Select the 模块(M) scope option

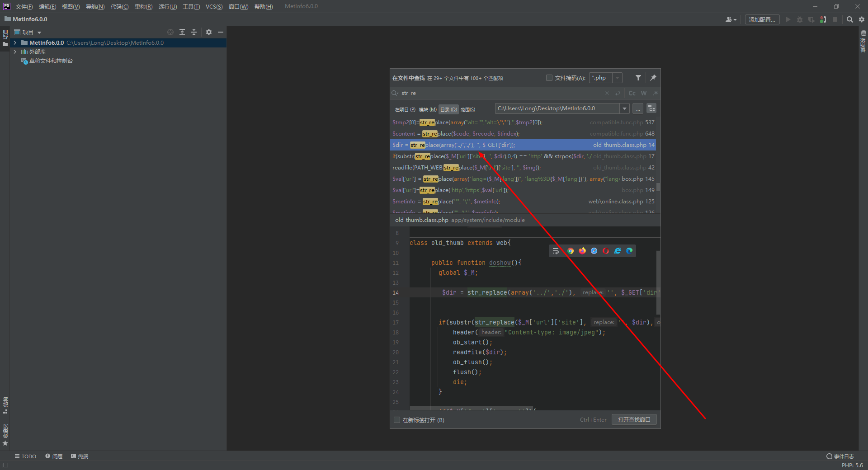pyautogui.click(x=428, y=109)
